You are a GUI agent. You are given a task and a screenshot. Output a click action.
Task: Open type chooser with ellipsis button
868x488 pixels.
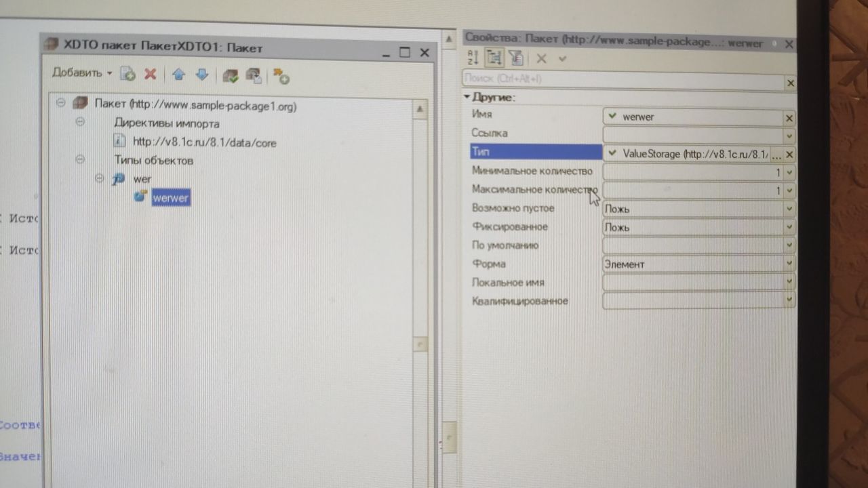776,155
